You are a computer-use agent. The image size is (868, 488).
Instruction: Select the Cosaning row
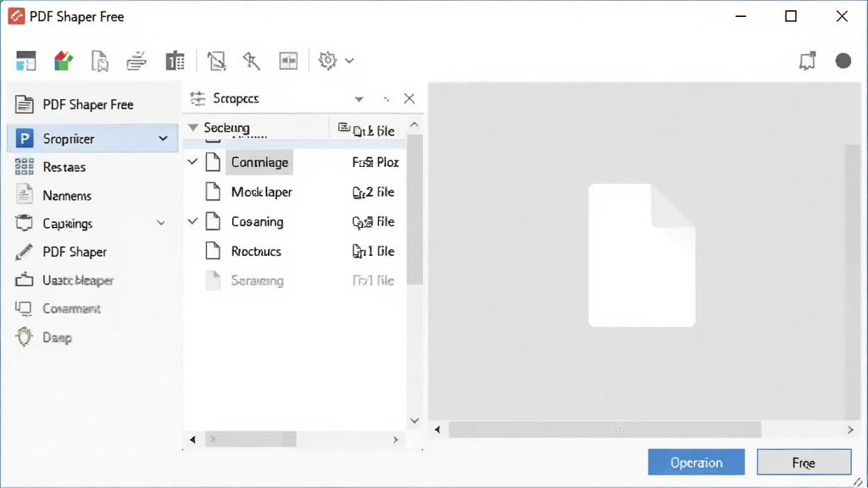pyautogui.click(x=295, y=221)
